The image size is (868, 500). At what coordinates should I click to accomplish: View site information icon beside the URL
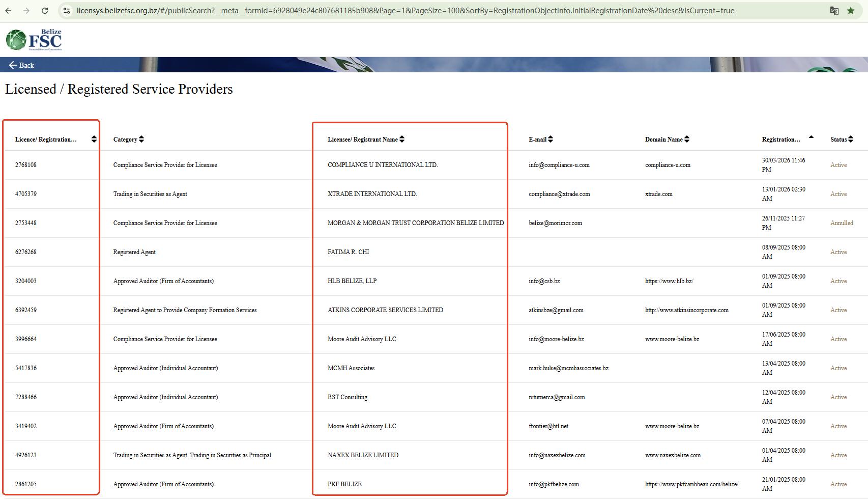click(x=67, y=11)
